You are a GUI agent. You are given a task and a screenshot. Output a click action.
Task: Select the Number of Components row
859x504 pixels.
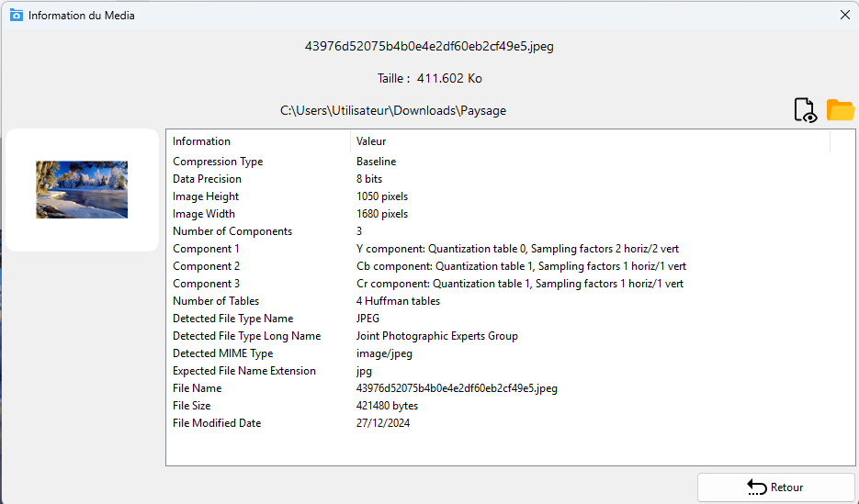pos(232,231)
